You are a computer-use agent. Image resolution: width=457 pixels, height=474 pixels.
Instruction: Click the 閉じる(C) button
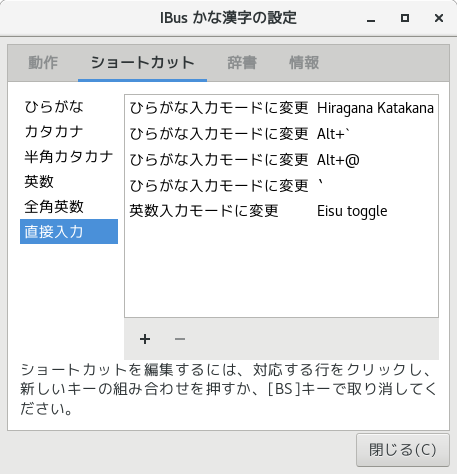pos(403,450)
